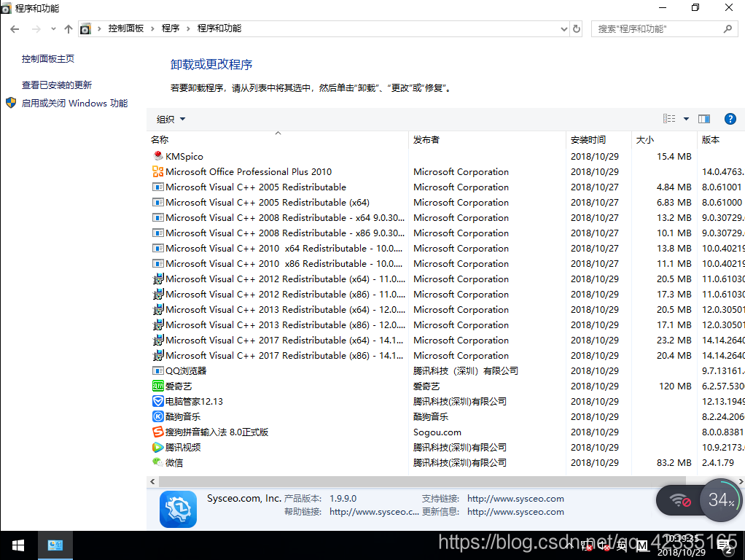
Task: Click the Control Panel taskbar icon
Action: [x=55, y=545]
